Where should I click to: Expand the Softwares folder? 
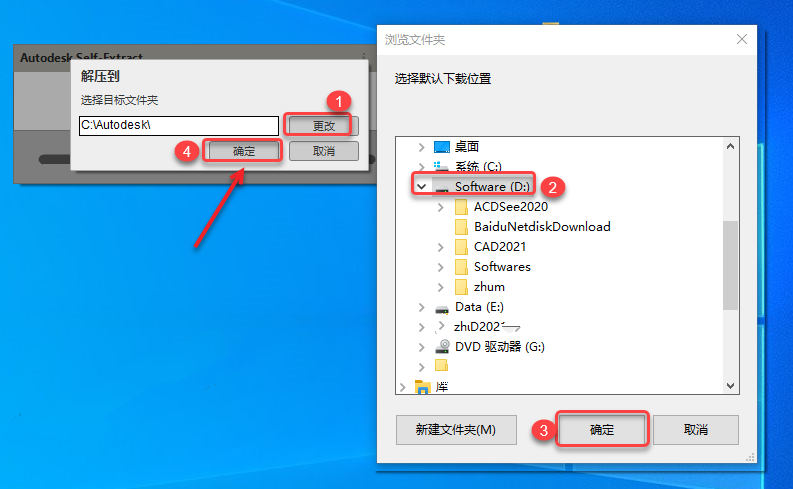[x=440, y=267]
